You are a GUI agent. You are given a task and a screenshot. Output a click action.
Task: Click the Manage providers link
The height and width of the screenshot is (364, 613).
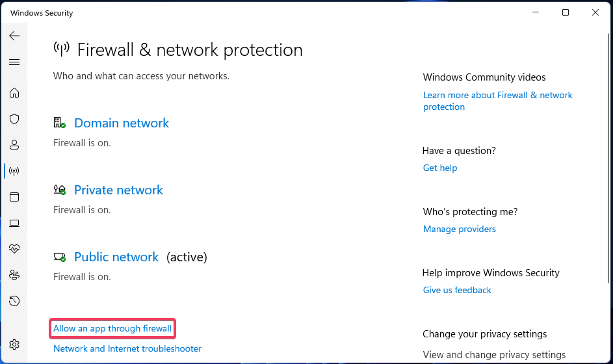(x=459, y=229)
